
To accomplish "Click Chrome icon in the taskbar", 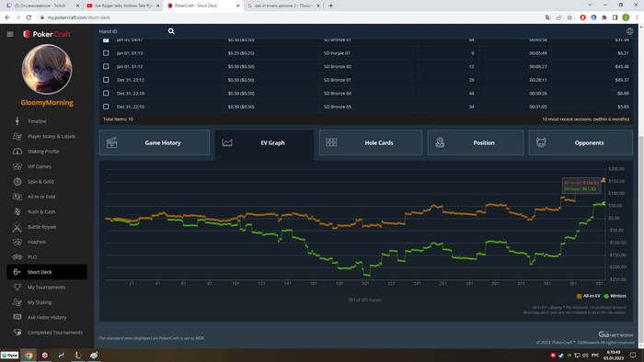I will 29,356.
